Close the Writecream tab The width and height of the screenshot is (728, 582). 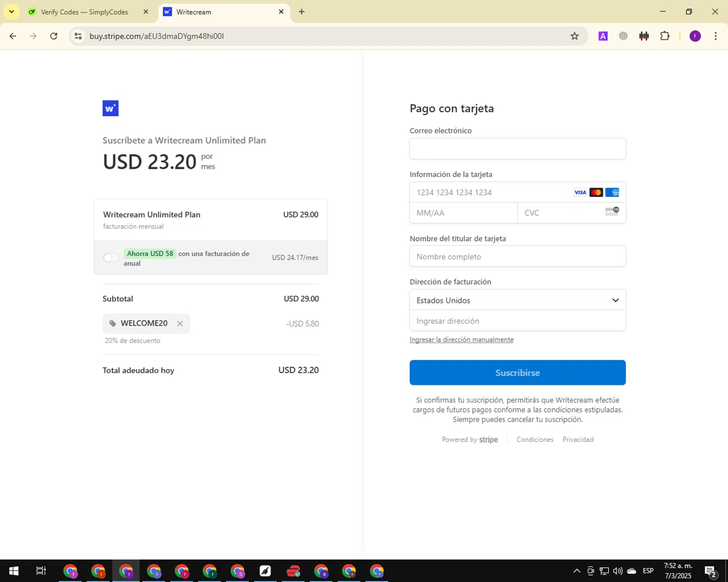(281, 12)
